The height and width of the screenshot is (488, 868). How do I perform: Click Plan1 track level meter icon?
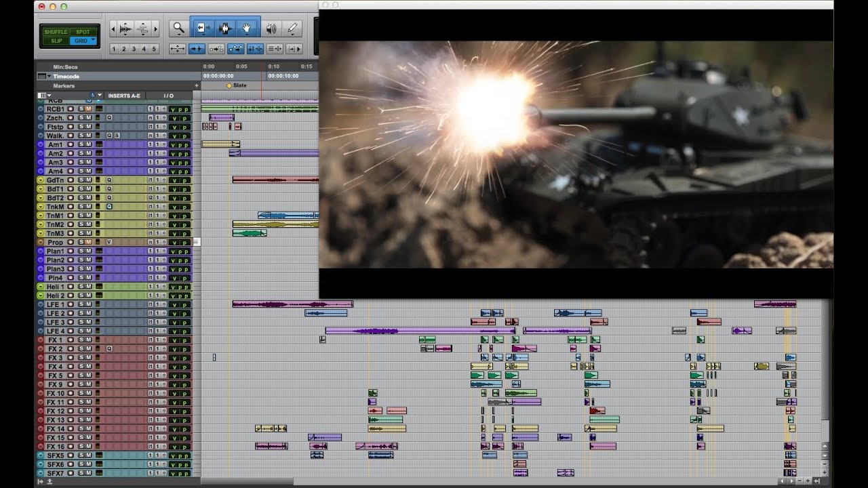click(x=98, y=251)
